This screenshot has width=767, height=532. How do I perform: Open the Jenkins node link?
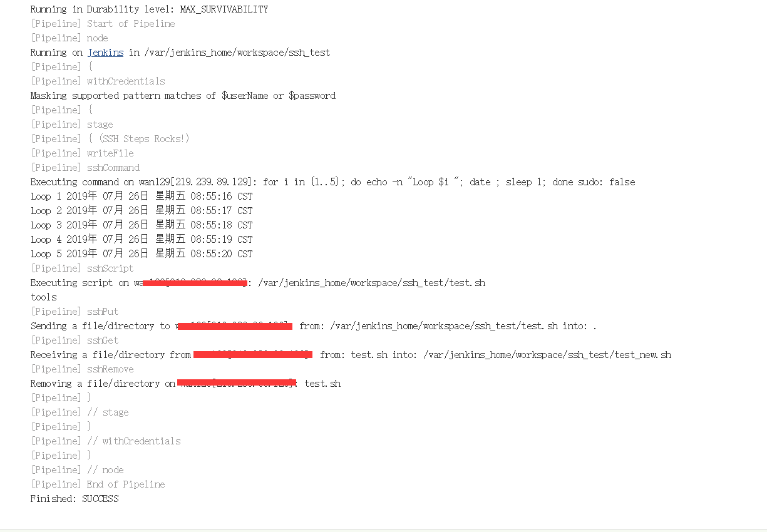pos(105,53)
